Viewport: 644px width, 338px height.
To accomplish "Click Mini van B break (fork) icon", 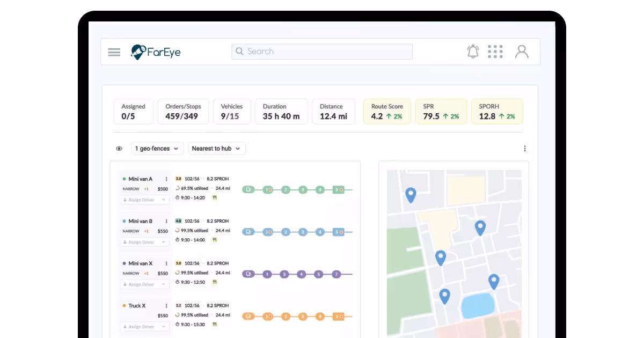I will [x=214, y=240].
